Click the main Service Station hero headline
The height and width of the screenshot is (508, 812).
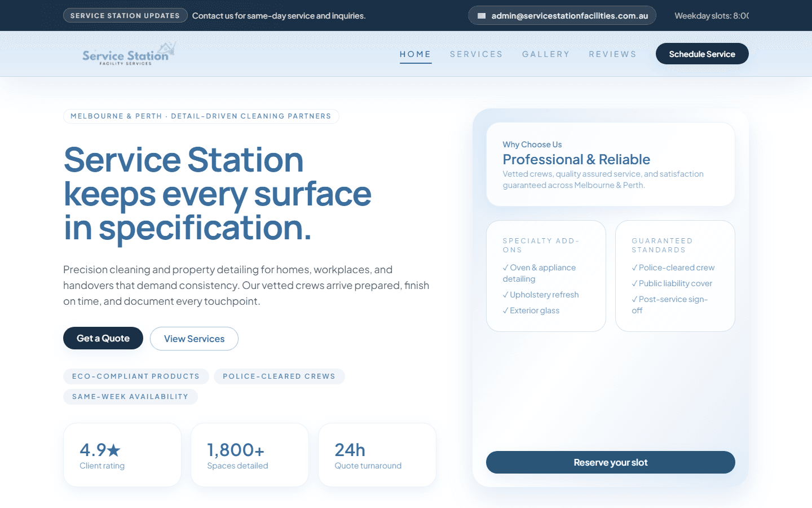(x=218, y=194)
